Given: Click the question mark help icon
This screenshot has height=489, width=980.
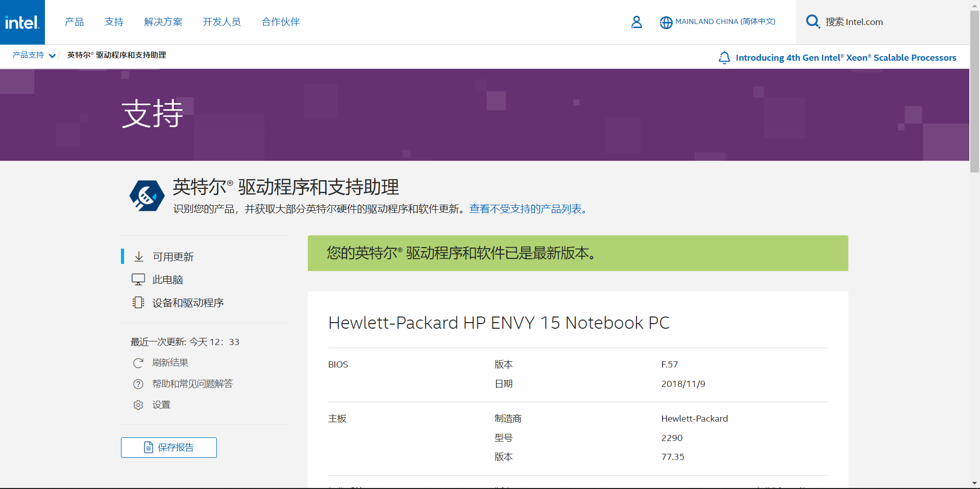Looking at the screenshot, I should (x=138, y=384).
